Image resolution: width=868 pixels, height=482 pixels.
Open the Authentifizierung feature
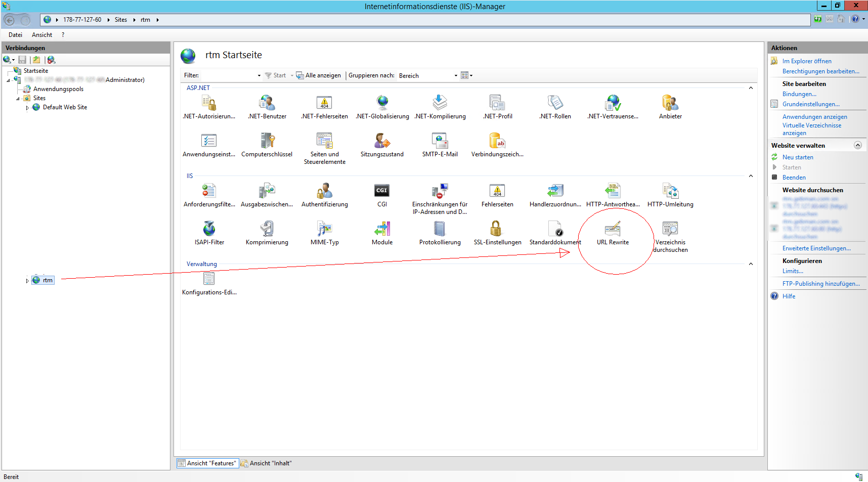coord(324,192)
